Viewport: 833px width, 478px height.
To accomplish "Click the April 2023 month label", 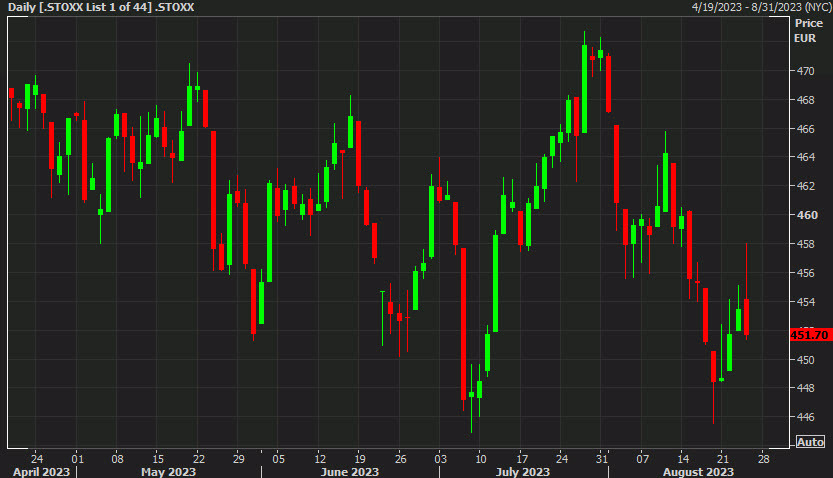I will (x=41, y=472).
